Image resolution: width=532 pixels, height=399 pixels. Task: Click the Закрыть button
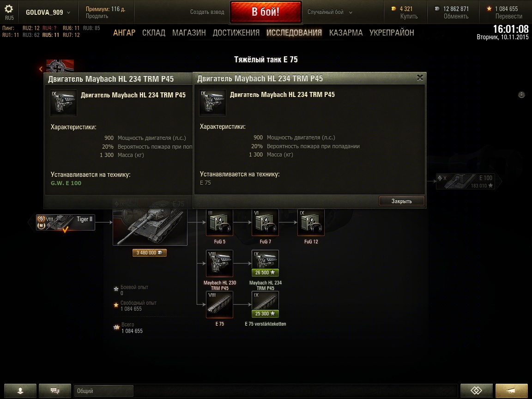coord(401,201)
